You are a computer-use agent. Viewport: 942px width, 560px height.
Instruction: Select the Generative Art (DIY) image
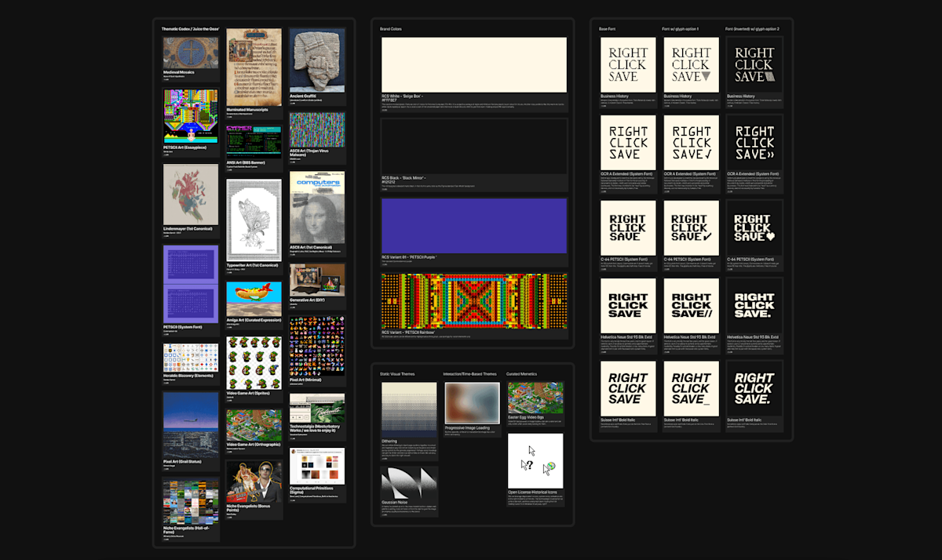click(x=317, y=280)
